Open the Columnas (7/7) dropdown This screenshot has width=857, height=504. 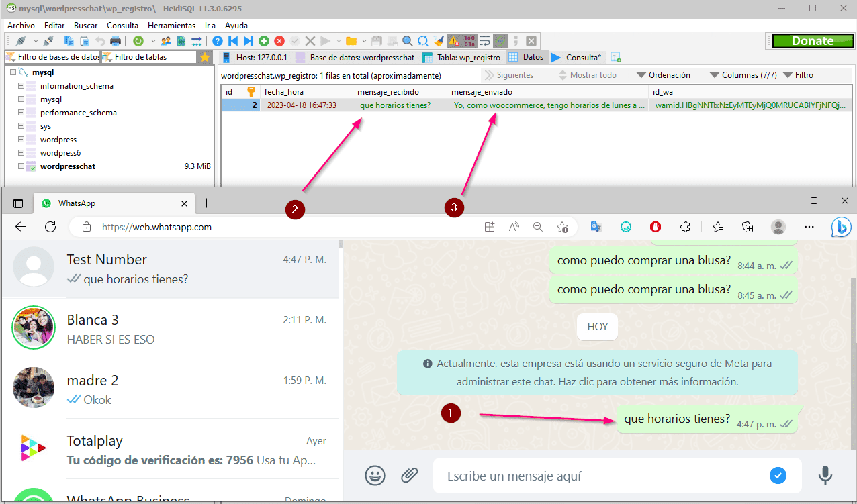(x=743, y=75)
